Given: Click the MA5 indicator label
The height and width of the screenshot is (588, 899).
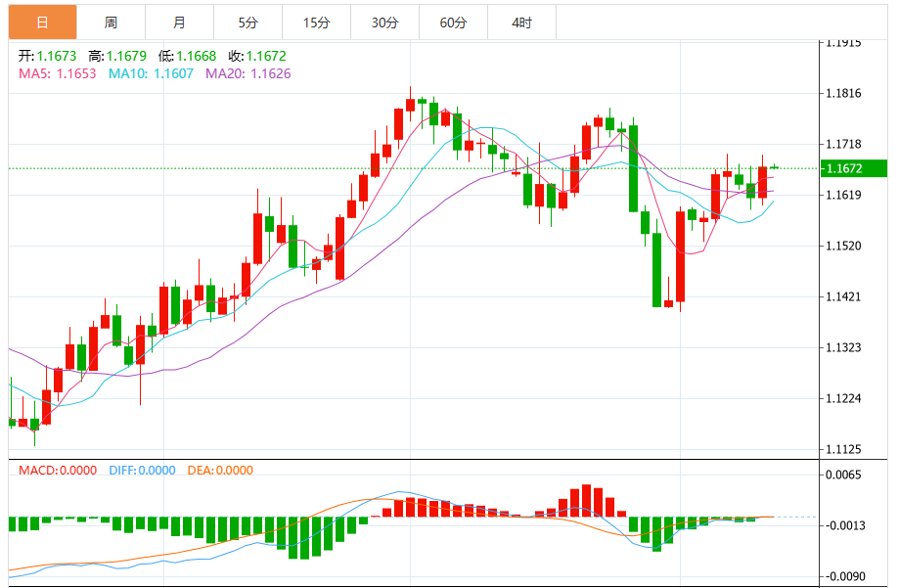Looking at the screenshot, I should [x=58, y=73].
